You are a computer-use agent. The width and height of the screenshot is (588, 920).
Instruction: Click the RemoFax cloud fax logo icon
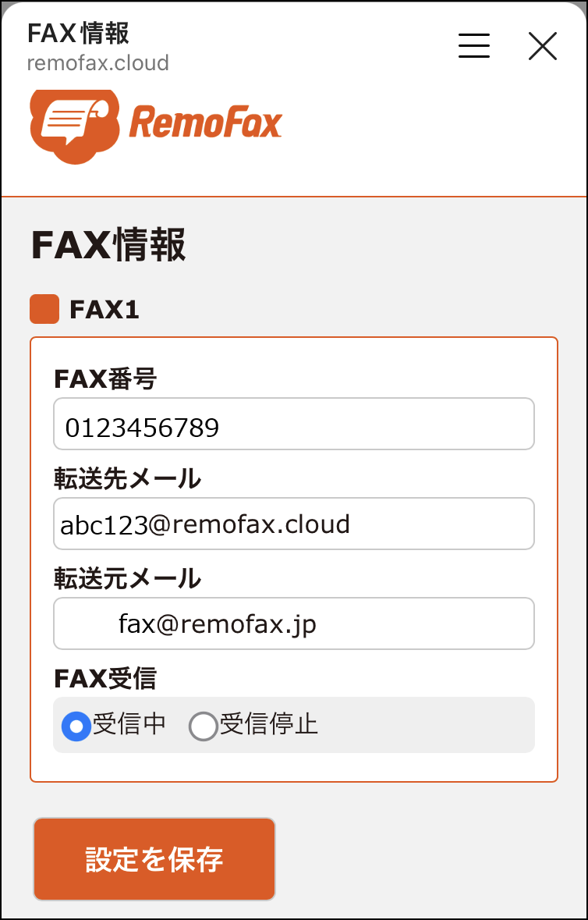point(75,124)
